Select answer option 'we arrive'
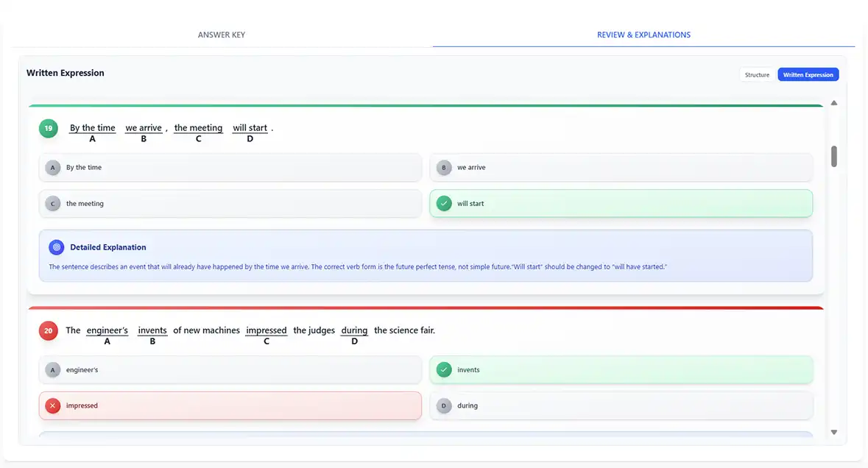Viewport: 868px width, 468px height. (621, 168)
